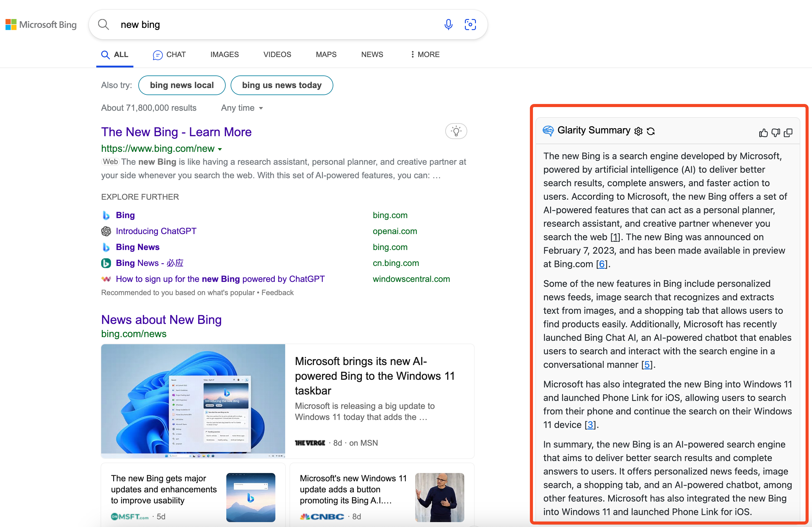Open visual search camera icon
812x527 pixels.
tap(470, 25)
